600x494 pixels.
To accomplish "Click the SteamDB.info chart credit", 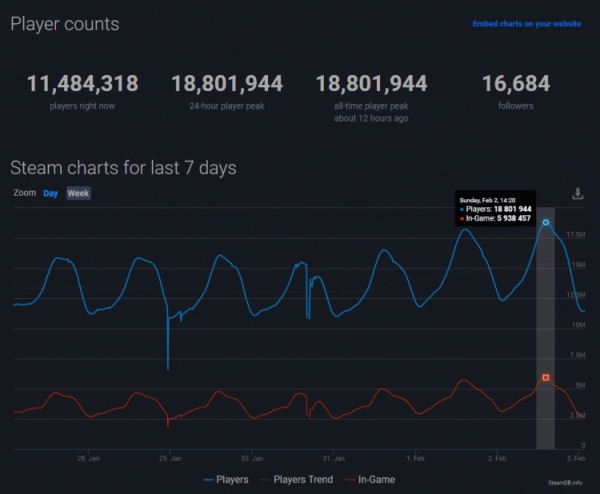I will coord(565,454).
